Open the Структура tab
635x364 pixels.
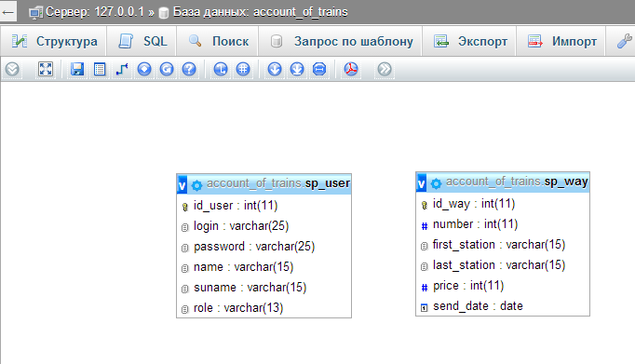pos(54,41)
